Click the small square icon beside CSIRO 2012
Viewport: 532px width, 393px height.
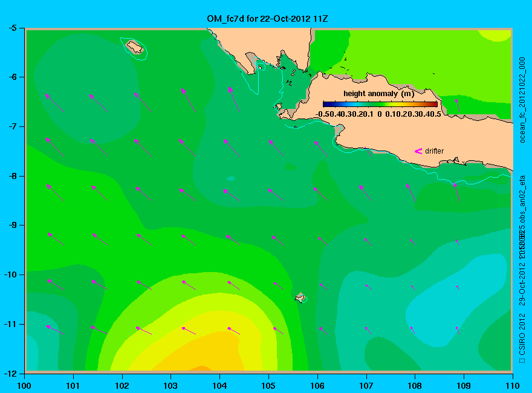(522, 360)
